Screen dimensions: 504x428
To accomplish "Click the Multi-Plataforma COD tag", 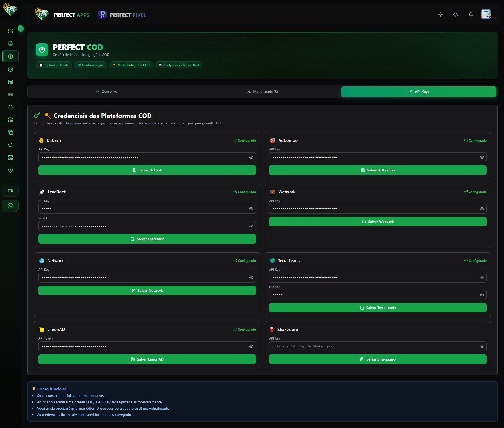I will pos(131,65).
